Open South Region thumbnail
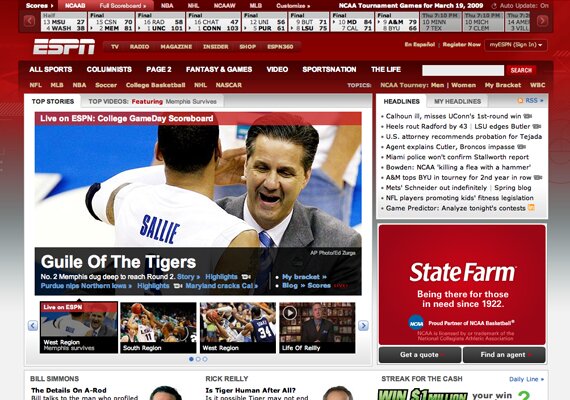The image size is (570, 400). point(158,327)
